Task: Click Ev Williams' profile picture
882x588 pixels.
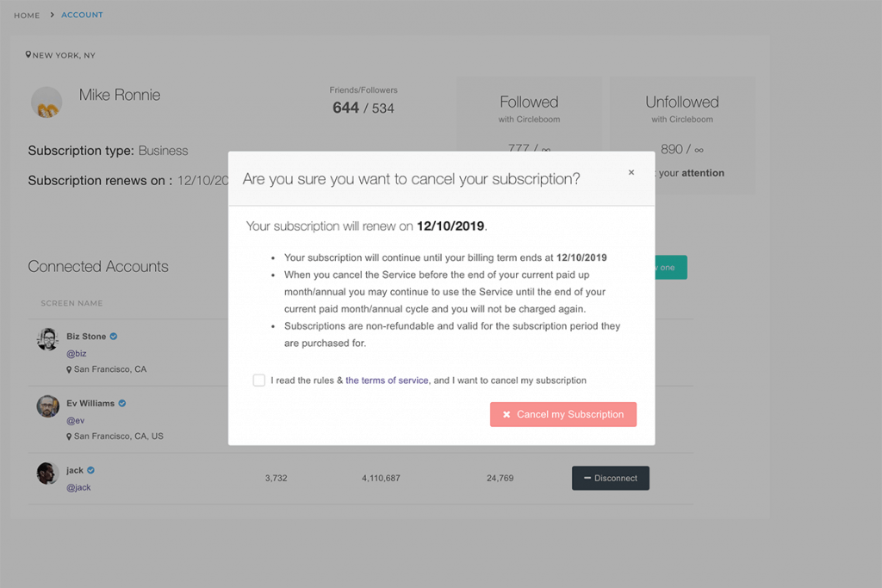Action: tap(48, 405)
